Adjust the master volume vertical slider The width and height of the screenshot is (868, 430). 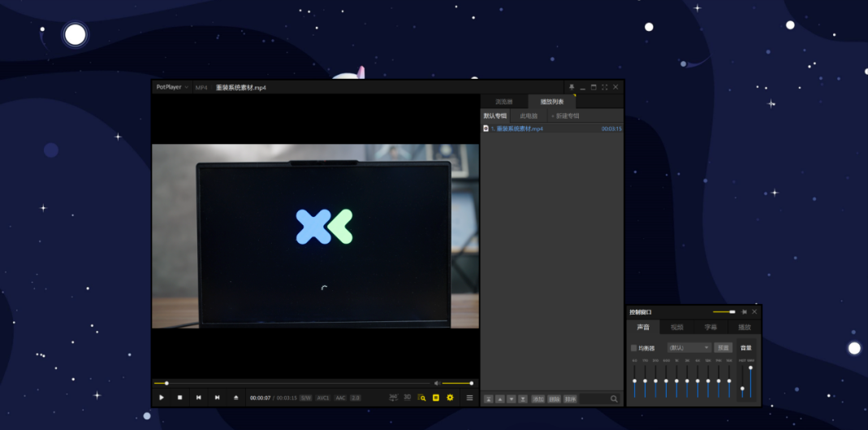[x=750, y=380]
